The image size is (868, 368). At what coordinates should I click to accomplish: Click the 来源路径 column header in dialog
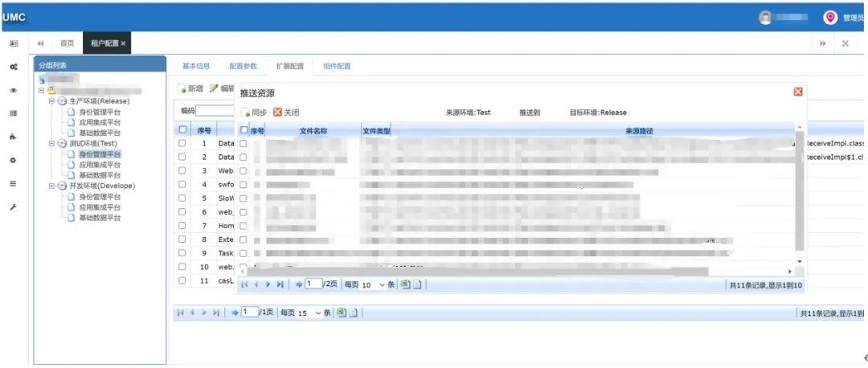[x=640, y=131]
